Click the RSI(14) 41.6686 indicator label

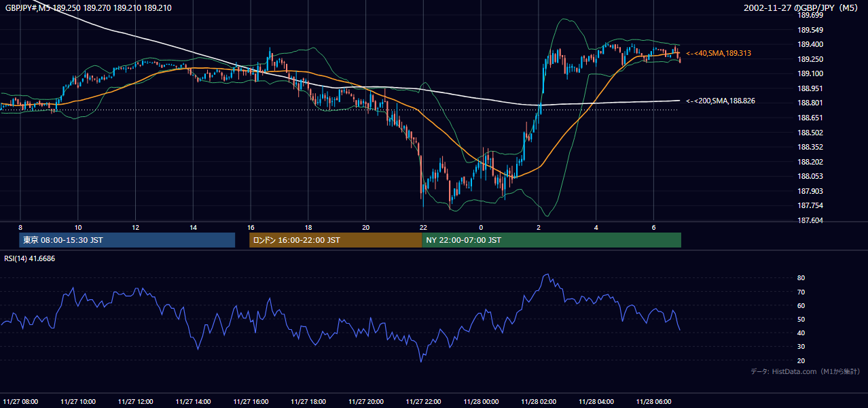pos(30,258)
